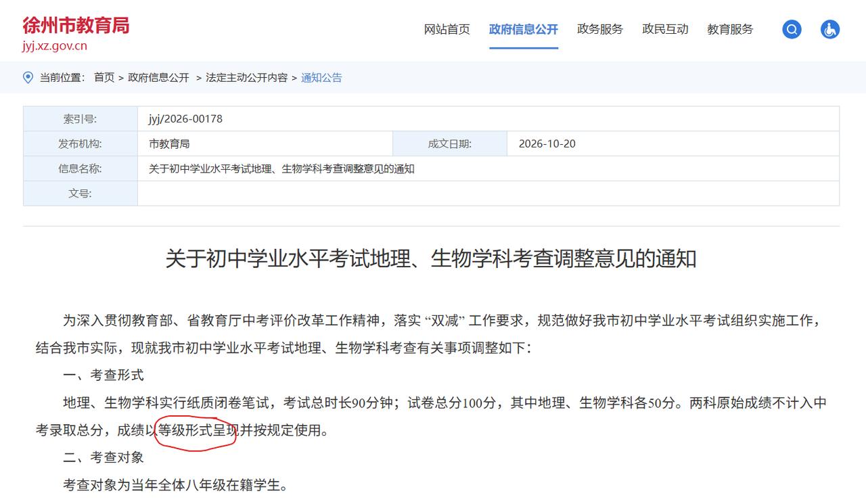Open the 教育服务 menu
This screenshot has width=866, height=504.
(x=730, y=29)
